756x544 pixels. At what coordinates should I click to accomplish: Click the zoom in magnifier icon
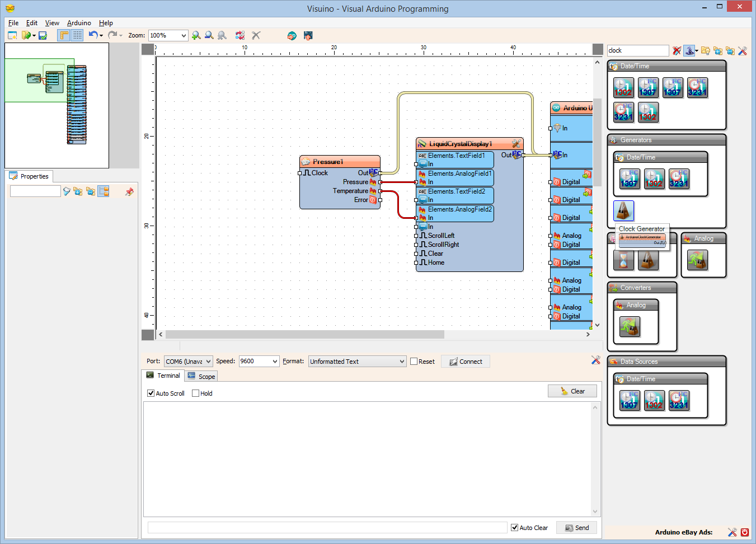196,35
